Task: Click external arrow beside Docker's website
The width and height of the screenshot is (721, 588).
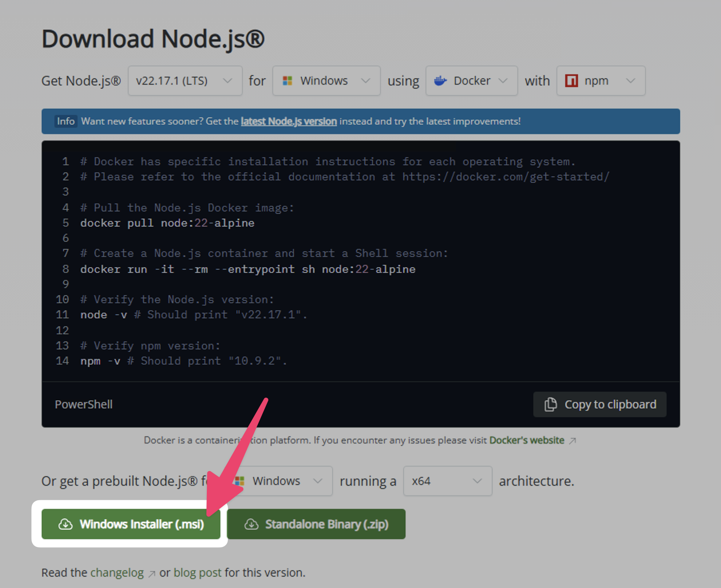Action: 572,441
